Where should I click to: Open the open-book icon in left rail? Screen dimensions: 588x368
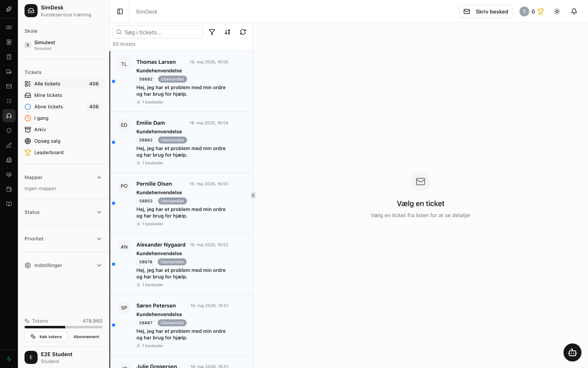pyautogui.click(x=9, y=204)
